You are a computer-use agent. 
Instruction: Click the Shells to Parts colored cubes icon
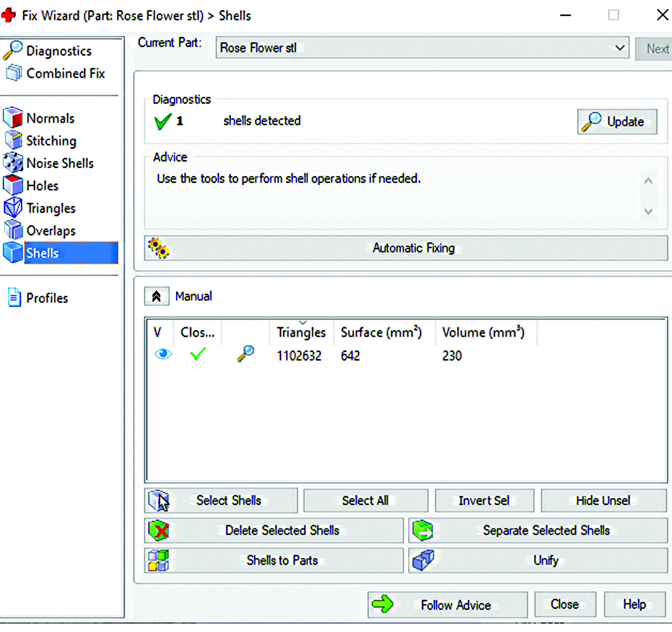coord(159,560)
